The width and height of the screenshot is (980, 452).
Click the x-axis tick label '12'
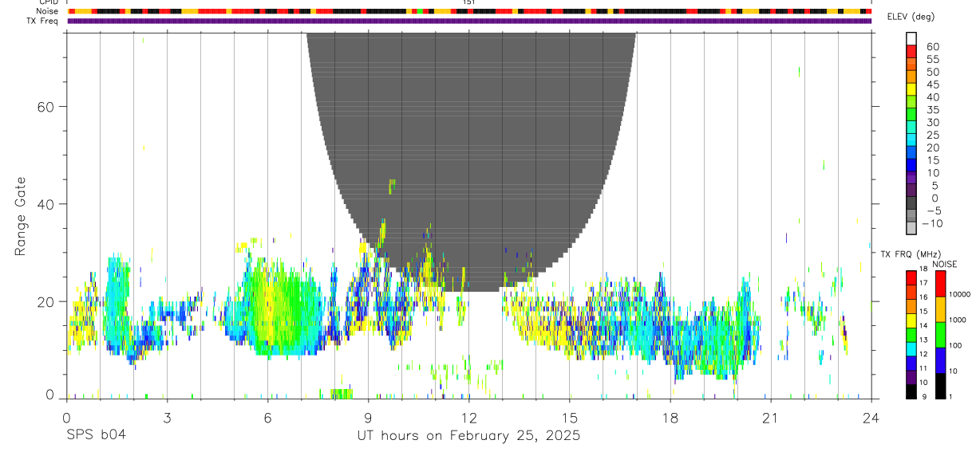(x=468, y=417)
